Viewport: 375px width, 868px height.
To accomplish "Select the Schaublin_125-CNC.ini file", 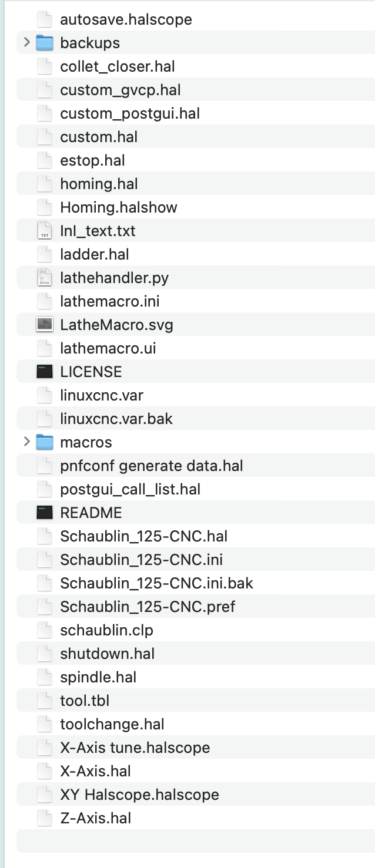I will [196, 559].
